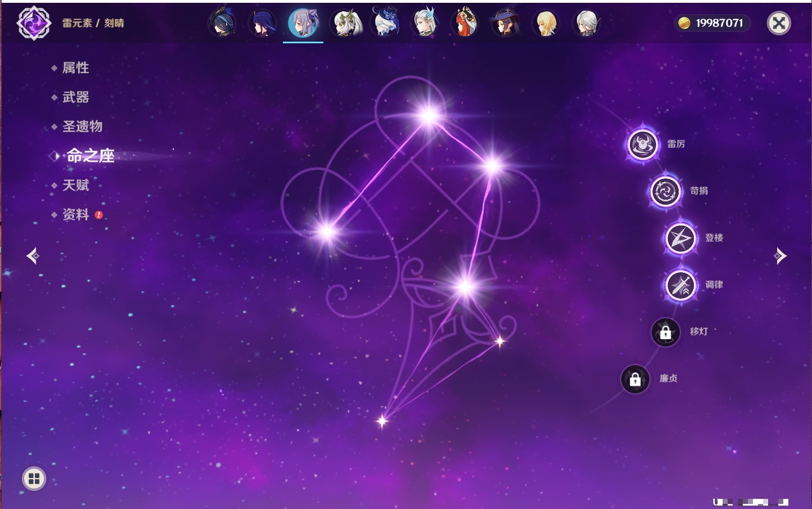Open the grid menu button
Image resolution: width=812 pixels, height=509 pixels.
[34, 479]
